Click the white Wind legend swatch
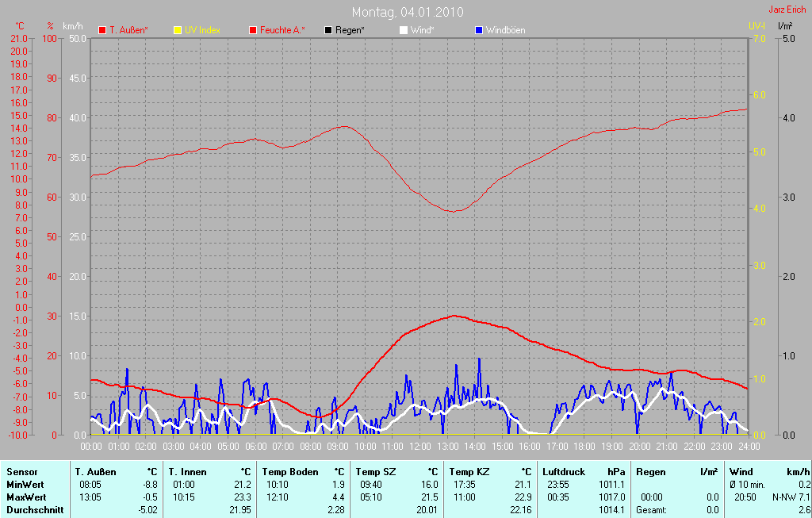Image resolution: width=812 pixels, height=518 pixels. [403, 30]
